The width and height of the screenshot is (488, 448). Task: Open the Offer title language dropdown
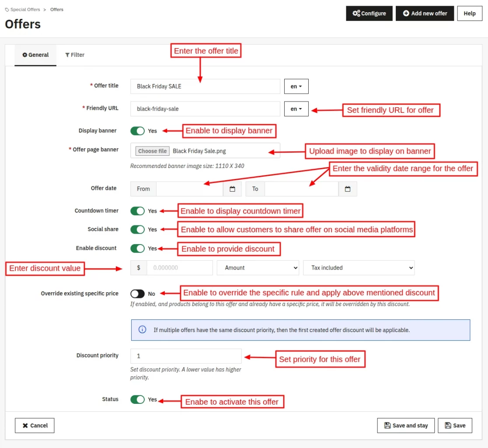point(296,86)
